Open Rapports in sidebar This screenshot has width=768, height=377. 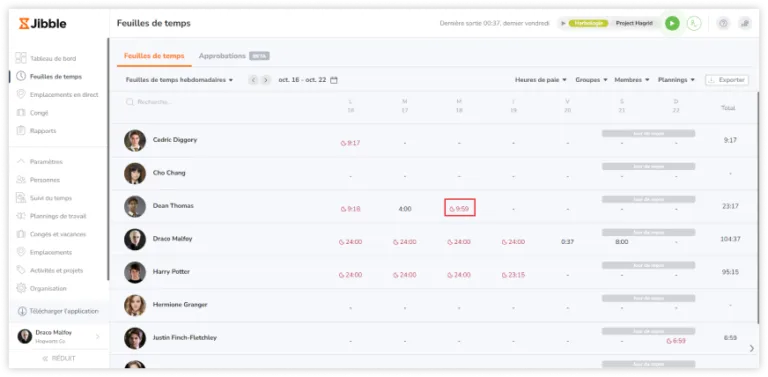coord(36,131)
